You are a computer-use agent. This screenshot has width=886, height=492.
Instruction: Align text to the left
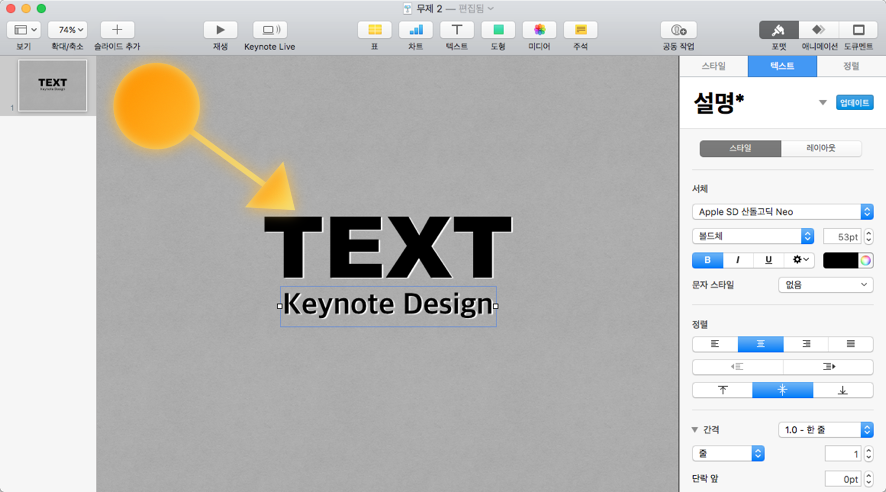tap(715, 344)
